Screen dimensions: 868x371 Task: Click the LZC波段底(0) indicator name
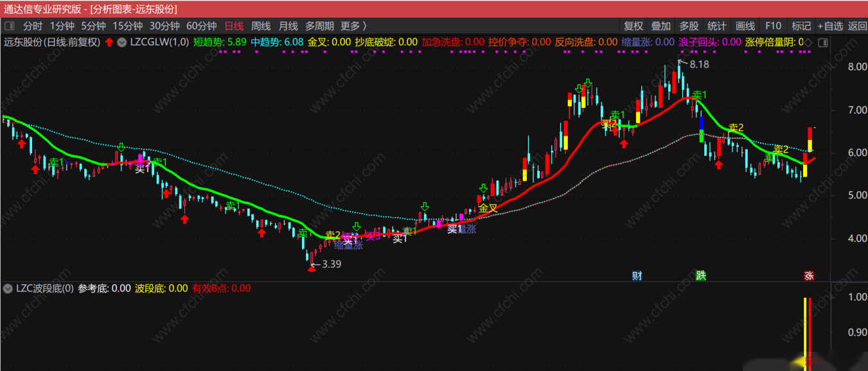45,288
